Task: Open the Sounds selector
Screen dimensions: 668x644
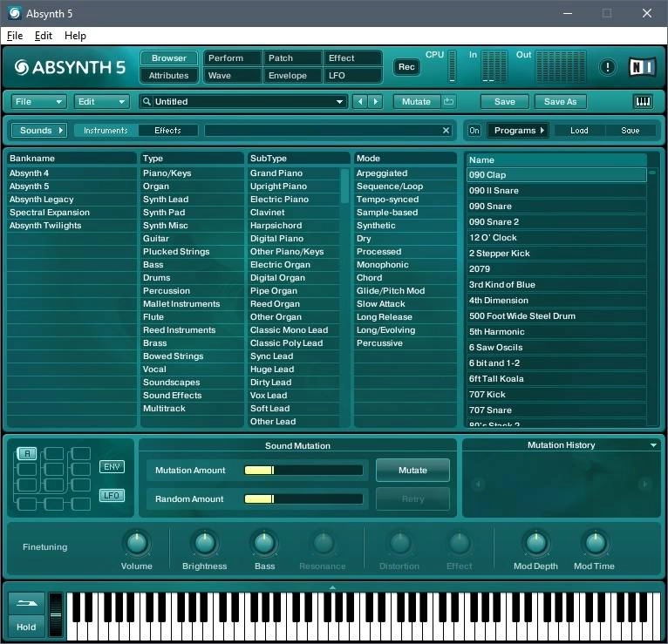Action: (x=38, y=130)
